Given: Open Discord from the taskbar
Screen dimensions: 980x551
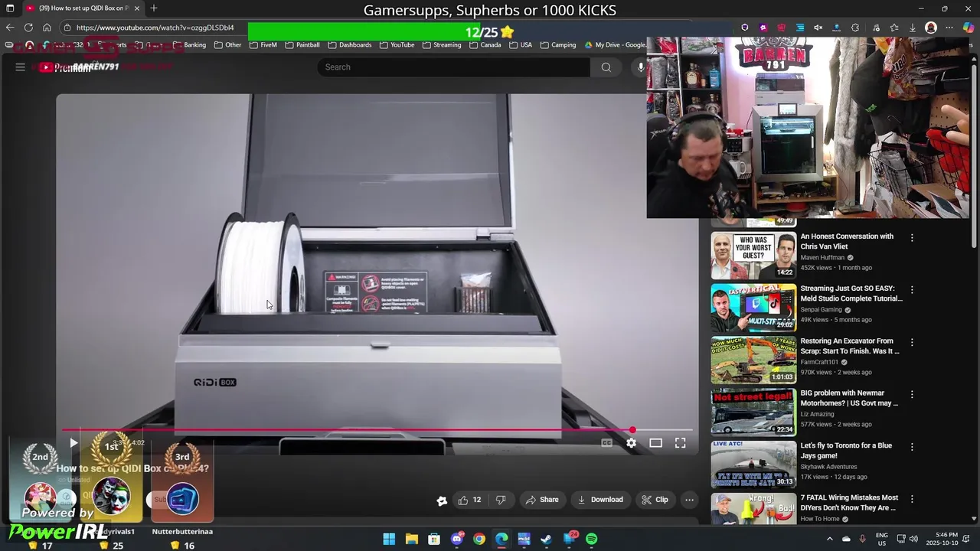Looking at the screenshot, I should (x=457, y=539).
